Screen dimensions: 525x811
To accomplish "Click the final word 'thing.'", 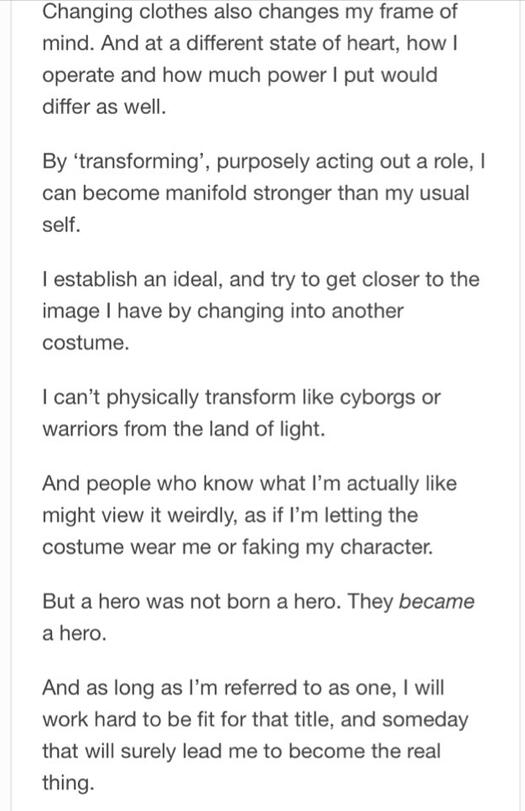I will [x=68, y=783].
